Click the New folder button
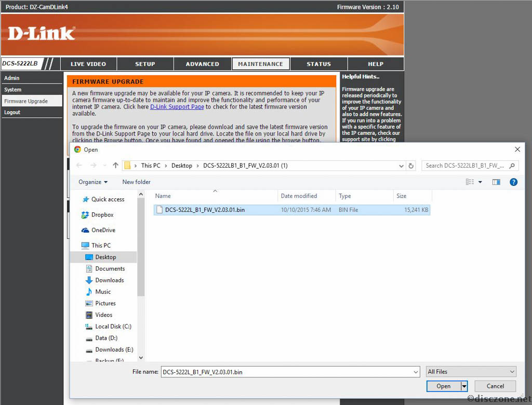This screenshot has width=532, height=405. (137, 182)
